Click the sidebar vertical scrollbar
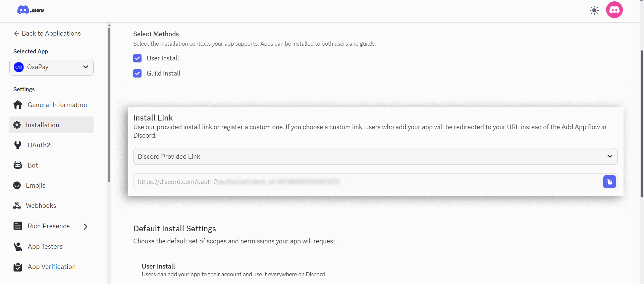The image size is (644, 284). click(x=109, y=104)
